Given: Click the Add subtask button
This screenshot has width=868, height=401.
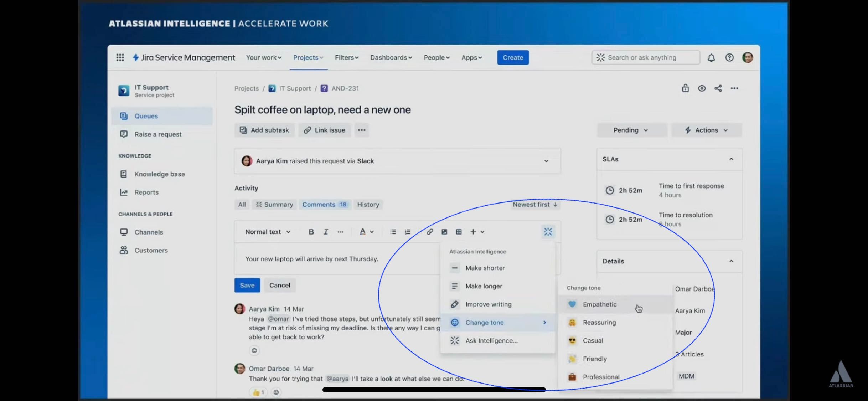Looking at the screenshot, I should click(x=264, y=130).
